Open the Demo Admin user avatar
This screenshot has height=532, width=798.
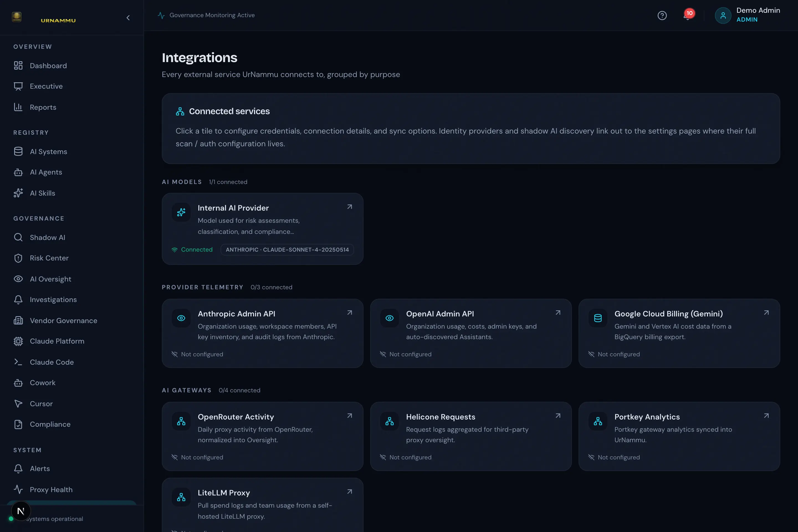tap(723, 16)
